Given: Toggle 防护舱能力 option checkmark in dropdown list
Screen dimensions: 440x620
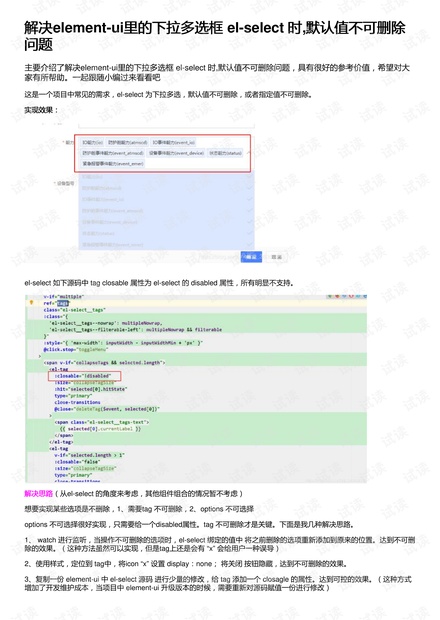Looking at the screenshot, I should (x=249, y=188).
